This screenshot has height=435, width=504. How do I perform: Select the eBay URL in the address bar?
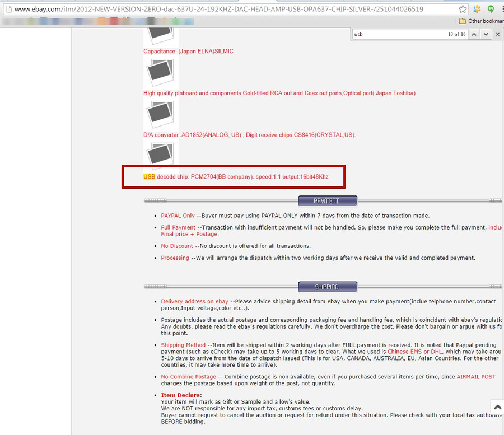(218, 9)
